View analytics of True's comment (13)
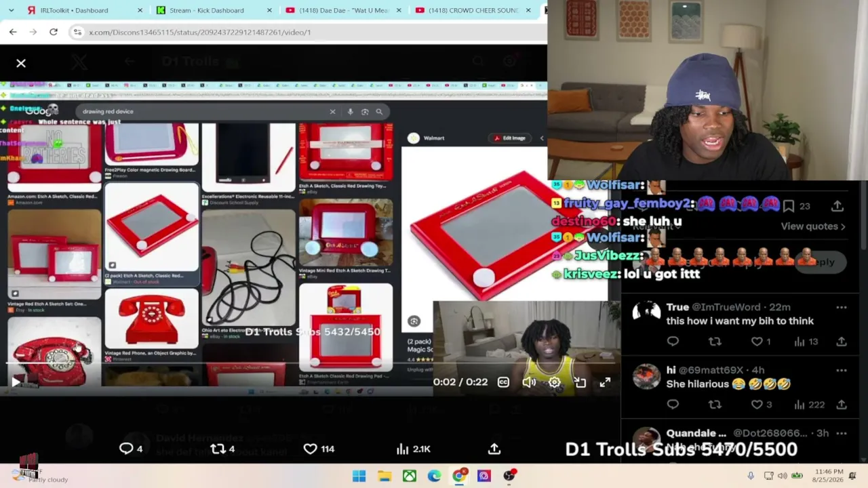 point(806,342)
